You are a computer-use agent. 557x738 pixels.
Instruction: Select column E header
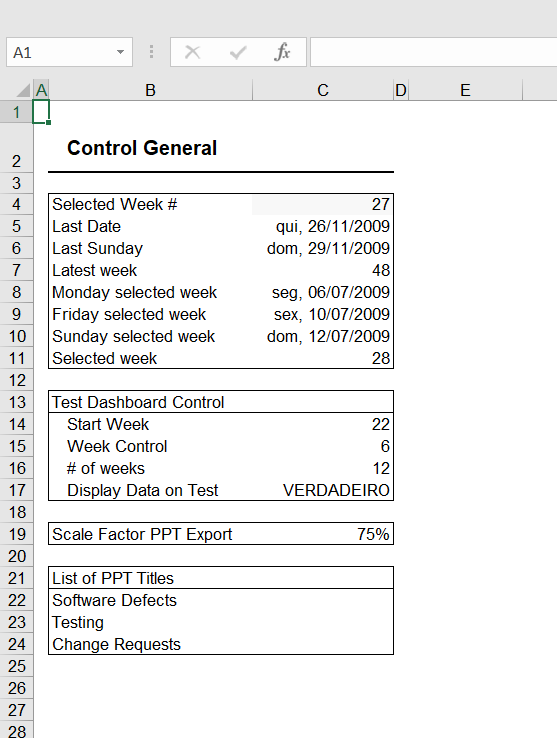[x=465, y=90]
